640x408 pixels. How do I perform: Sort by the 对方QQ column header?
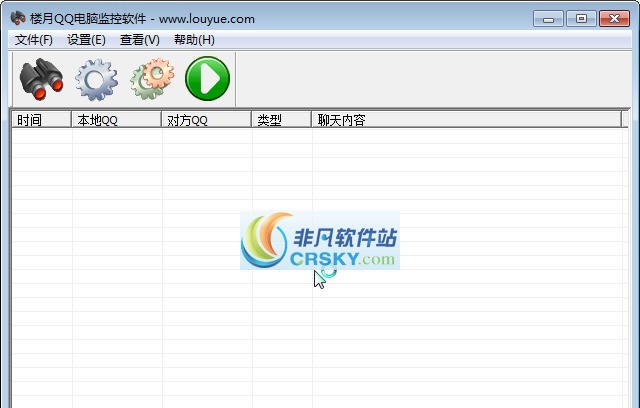[206, 120]
